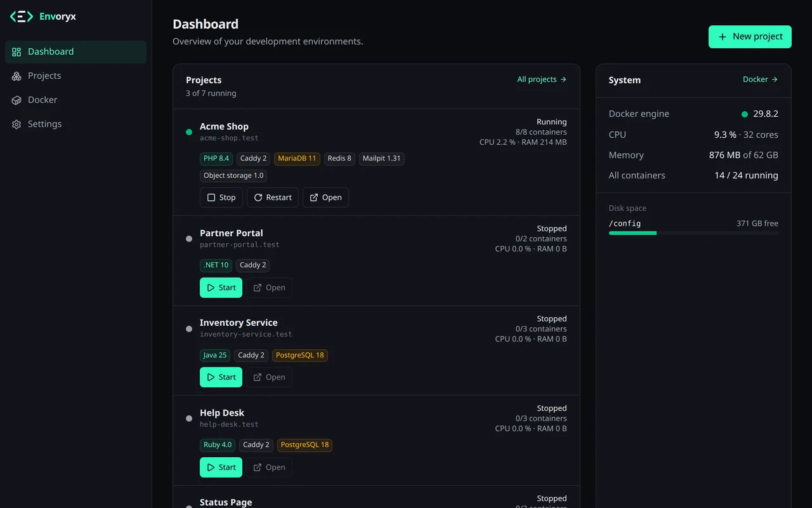Restart the Acme Shop project
This screenshot has height=508, width=812.
pyautogui.click(x=273, y=197)
